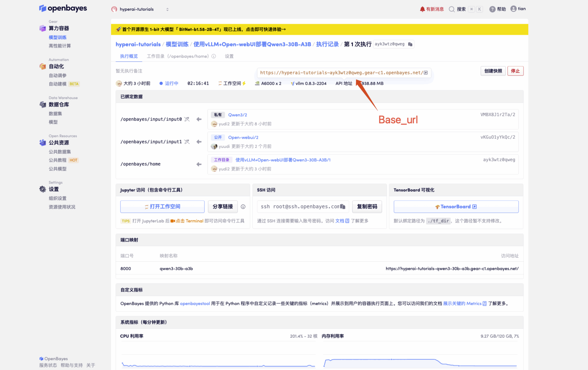Click the search magnifier icon
This screenshot has width=588, height=370.
coord(452,9)
